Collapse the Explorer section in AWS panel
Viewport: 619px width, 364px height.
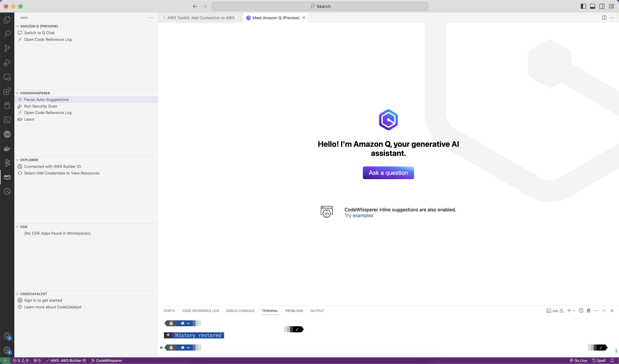click(x=17, y=160)
